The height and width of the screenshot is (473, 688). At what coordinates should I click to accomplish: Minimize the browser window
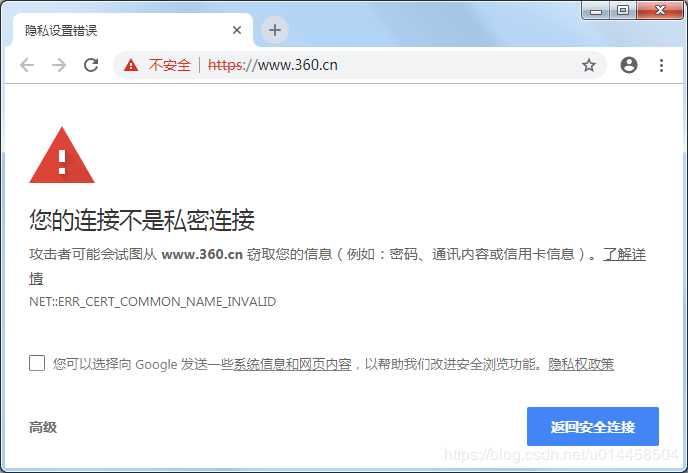[595, 11]
